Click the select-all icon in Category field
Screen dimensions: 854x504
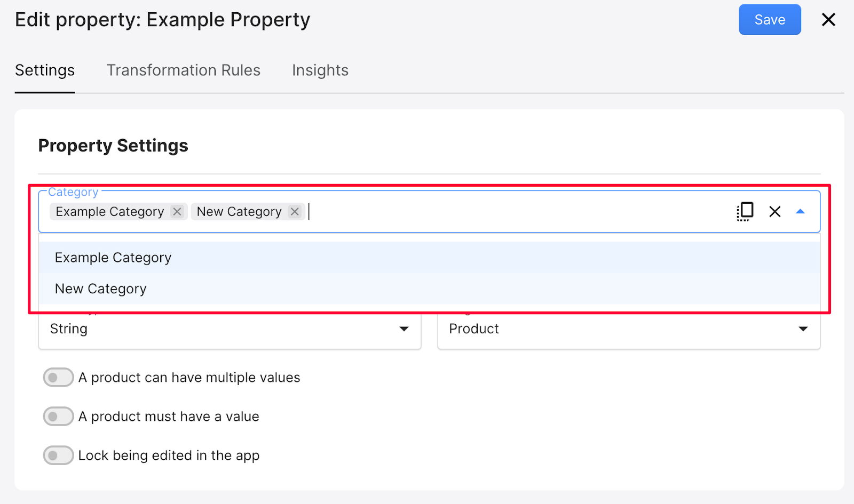pyautogui.click(x=745, y=212)
